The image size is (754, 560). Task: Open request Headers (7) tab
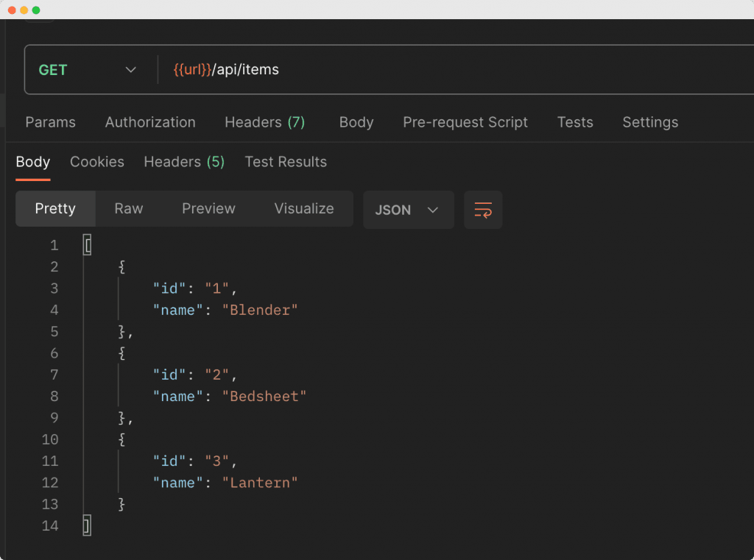(x=264, y=122)
